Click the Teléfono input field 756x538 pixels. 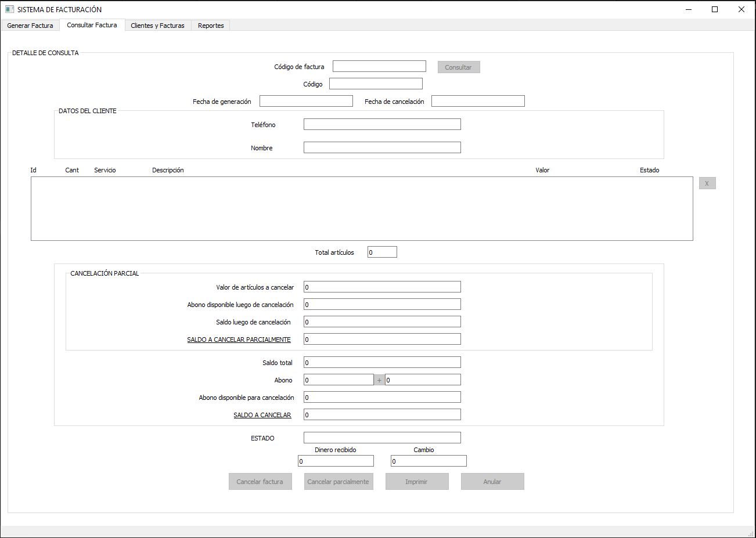(381, 124)
